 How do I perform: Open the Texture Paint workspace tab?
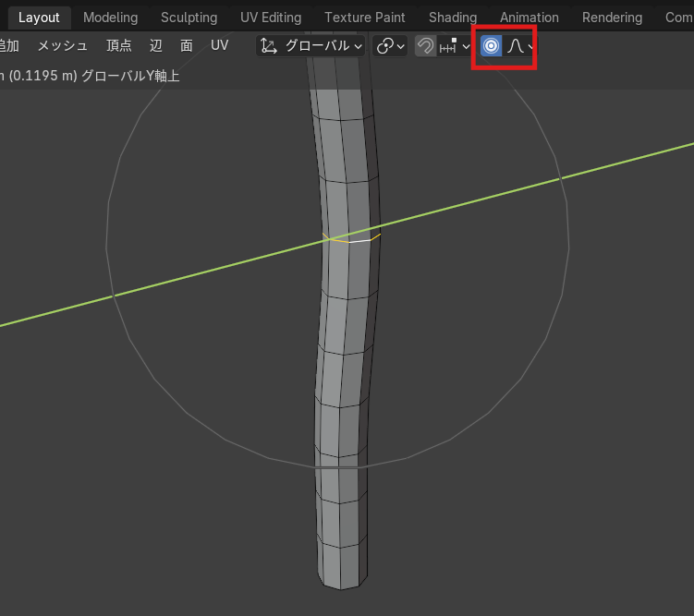point(365,18)
